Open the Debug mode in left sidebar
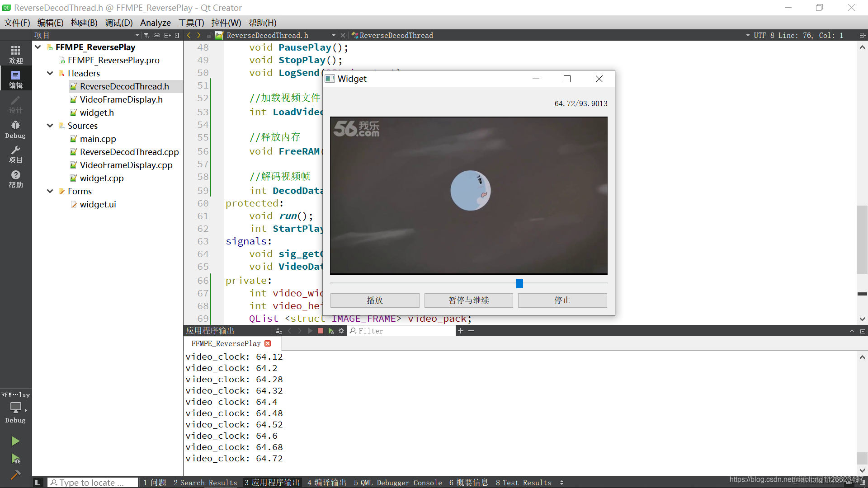The height and width of the screenshot is (488, 868). click(x=15, y=129)
